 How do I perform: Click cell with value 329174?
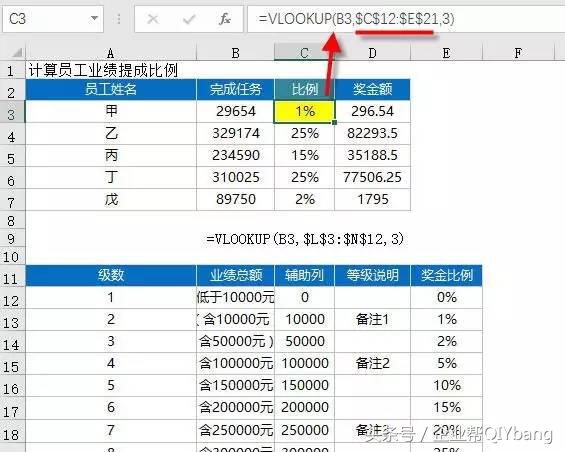click(x=235, y=133)
